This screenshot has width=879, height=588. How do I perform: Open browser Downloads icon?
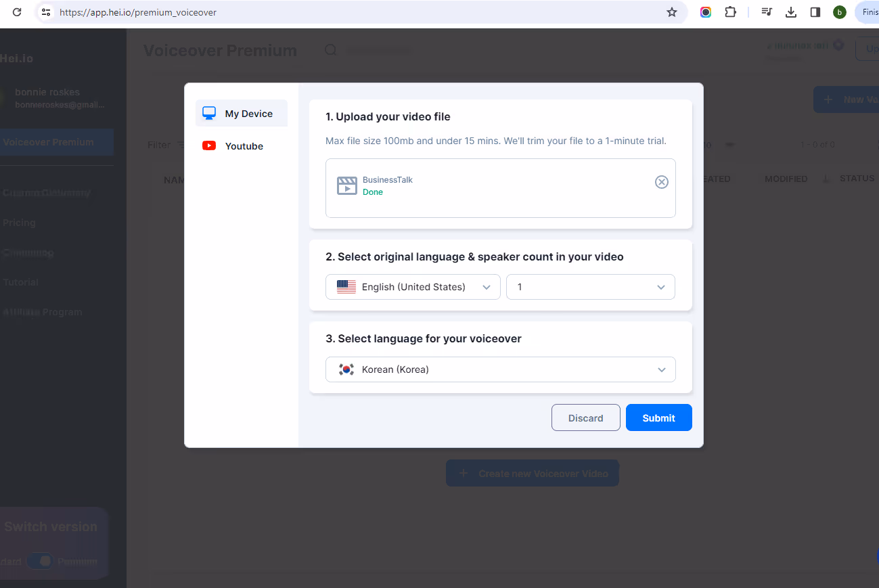pyautogui.click(x=791, y=12)
